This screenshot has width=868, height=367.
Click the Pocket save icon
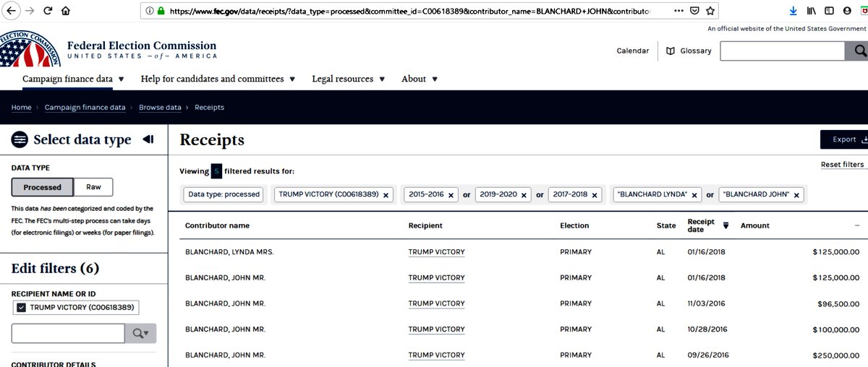(694, 11)
